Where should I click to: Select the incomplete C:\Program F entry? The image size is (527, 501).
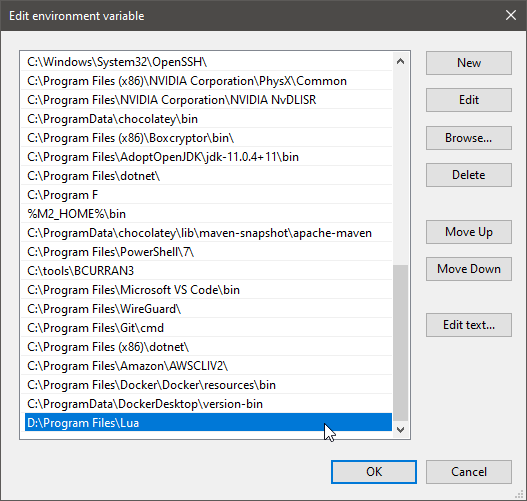pos(207,195)
